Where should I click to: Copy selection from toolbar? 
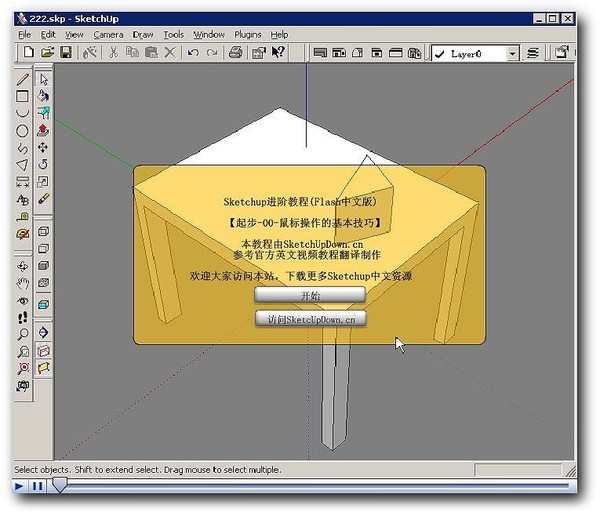[132, 52]
